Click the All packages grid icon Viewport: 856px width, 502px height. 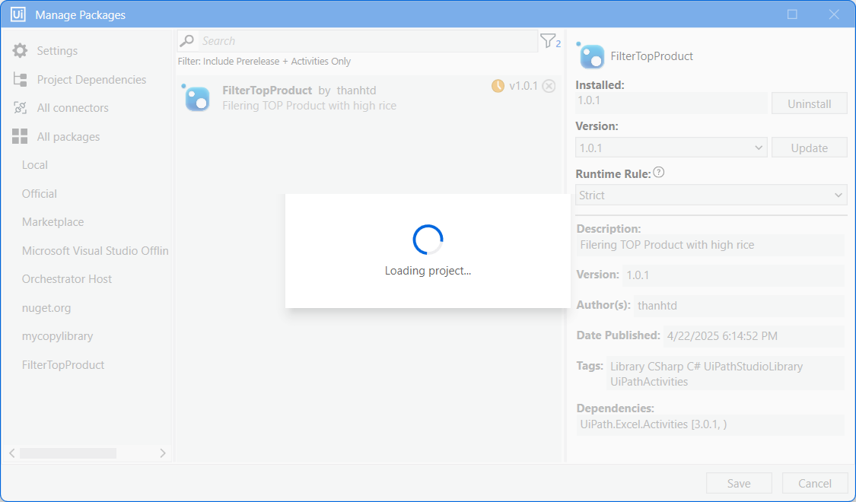tap(20, 136)
